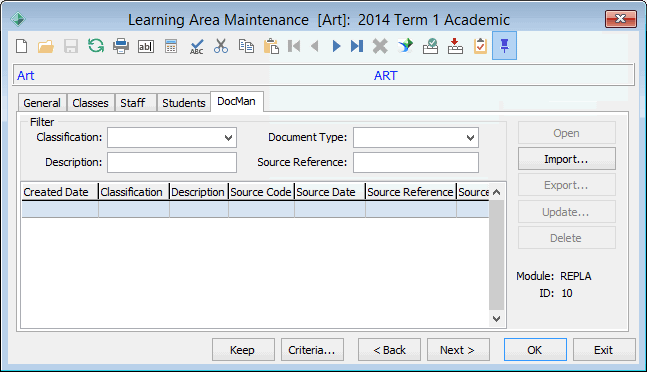
Task: Click the grey X delete icon
Action: pyautogui.click(x=380, y=46)
